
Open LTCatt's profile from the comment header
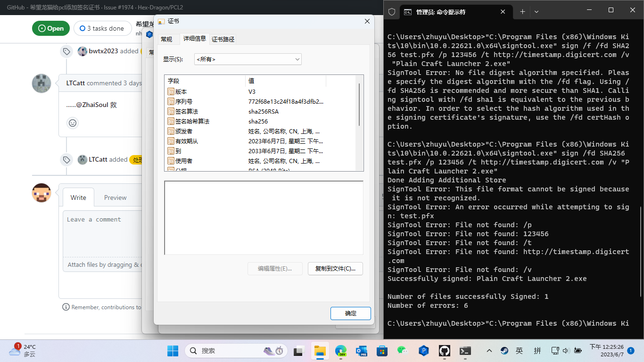pyautogui.click(x=75, y=83)
